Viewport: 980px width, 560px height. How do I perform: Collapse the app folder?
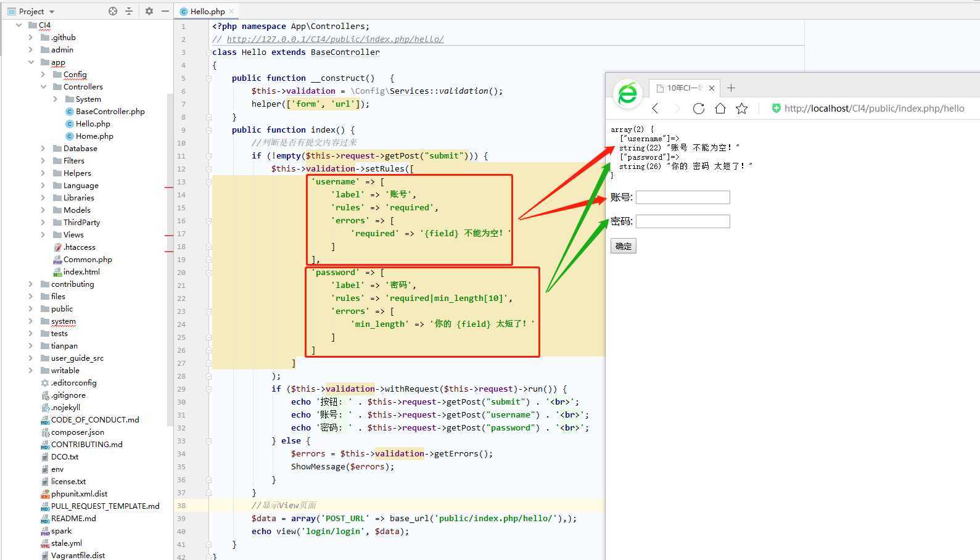click(31, 62)
